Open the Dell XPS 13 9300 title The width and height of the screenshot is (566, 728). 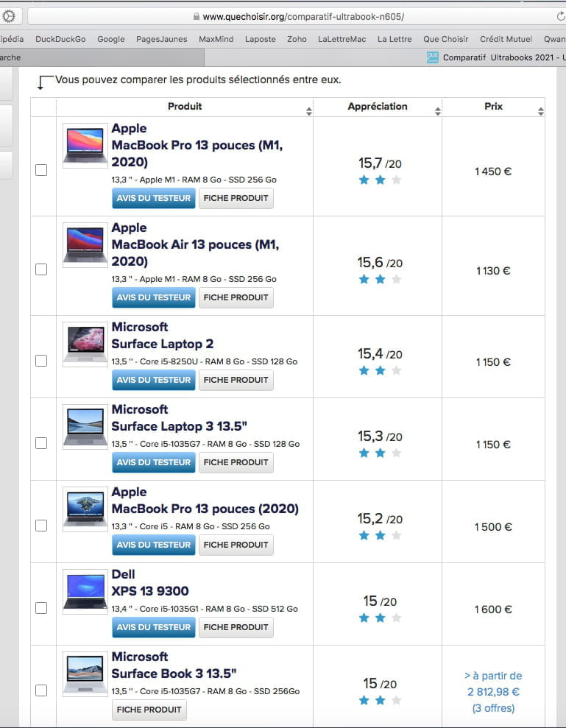150,583
